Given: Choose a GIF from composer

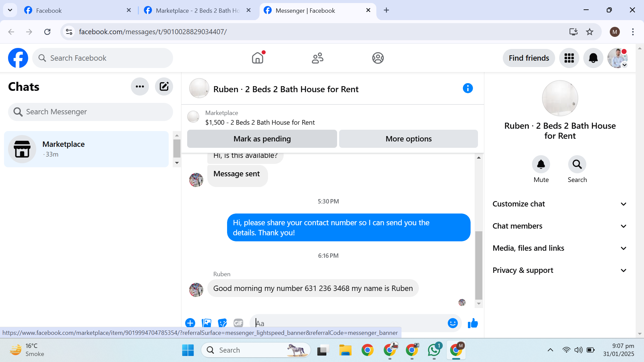Looking at the screenshot, I should pos(238,323).
